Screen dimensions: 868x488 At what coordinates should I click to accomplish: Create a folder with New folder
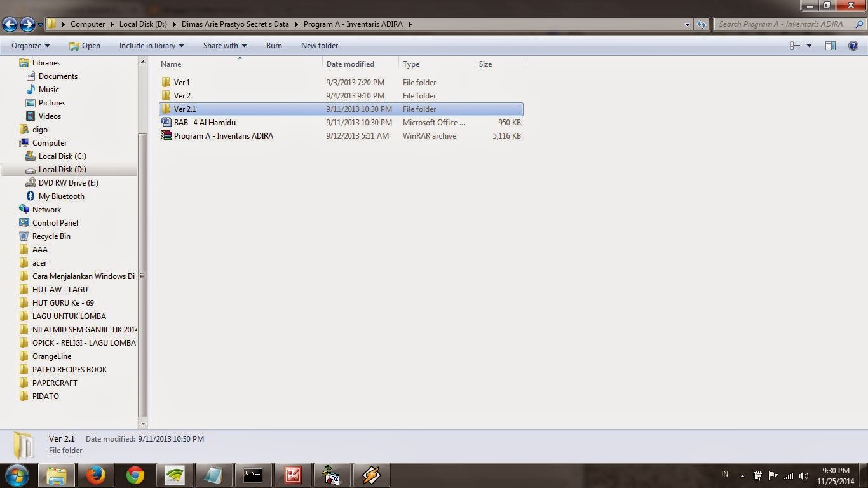(x=320, y=46)
